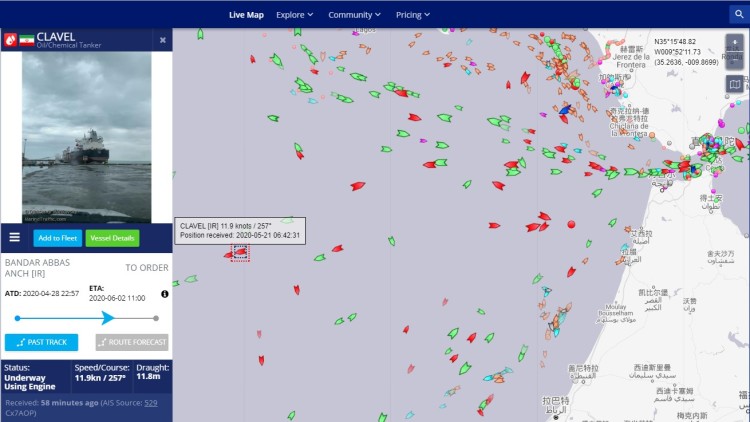The image size is (750, 422).
Task: Go to Live Map tab
Action: [246, 15]
